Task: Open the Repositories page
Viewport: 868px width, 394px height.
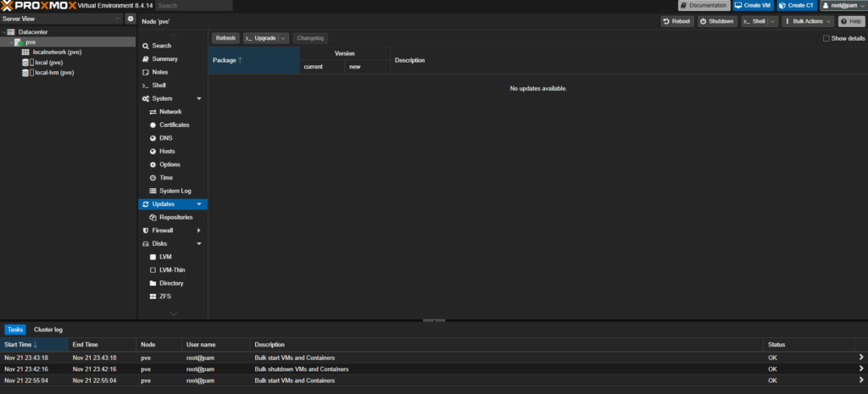Action: [x=175, y=217]
